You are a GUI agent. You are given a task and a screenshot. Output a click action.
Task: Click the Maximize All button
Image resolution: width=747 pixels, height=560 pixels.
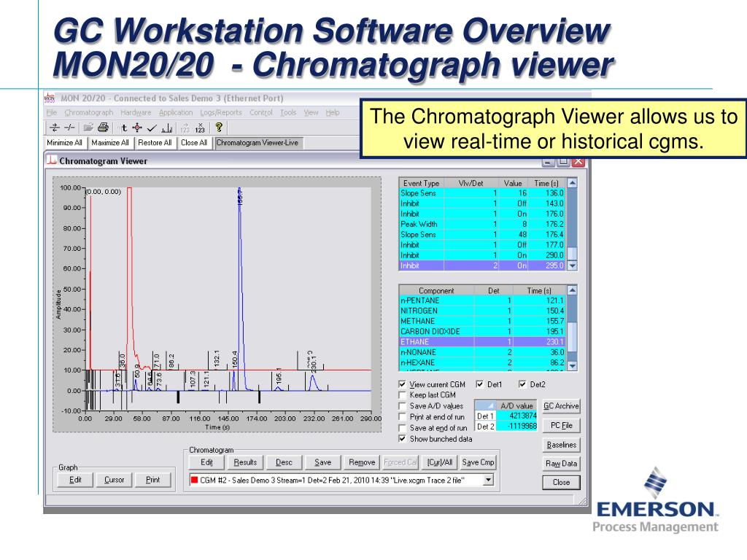point(110,143)
